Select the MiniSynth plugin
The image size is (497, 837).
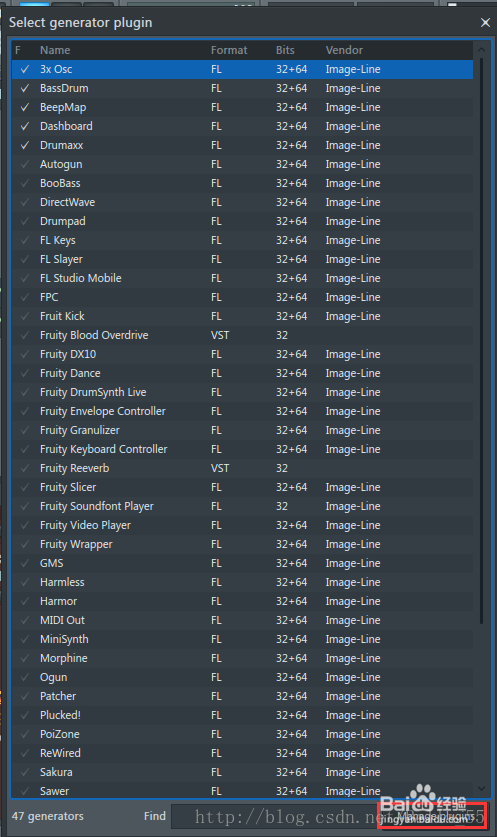tap(242, 639)
